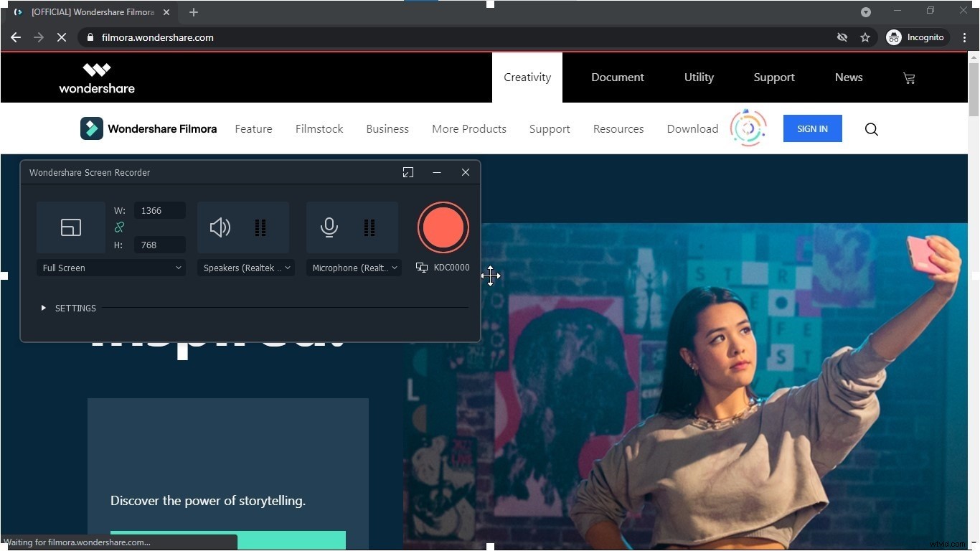Click the aspect ratio lock link icon
Screen dimensions: 980x551
pyautogui.click(x=119, y=227)
